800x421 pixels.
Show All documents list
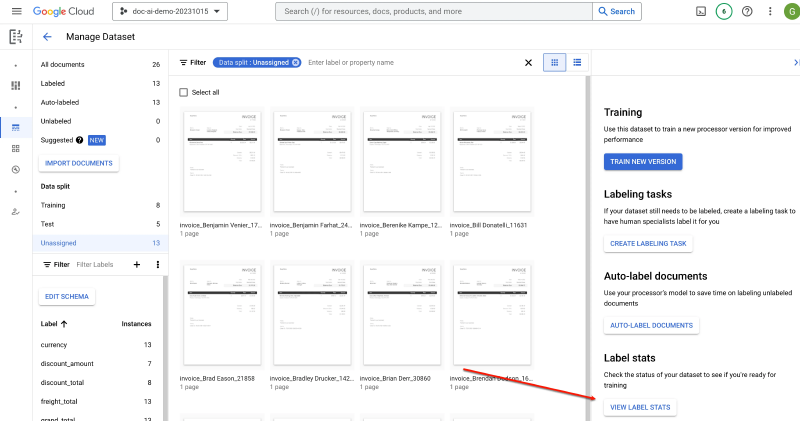pos(100,64)
